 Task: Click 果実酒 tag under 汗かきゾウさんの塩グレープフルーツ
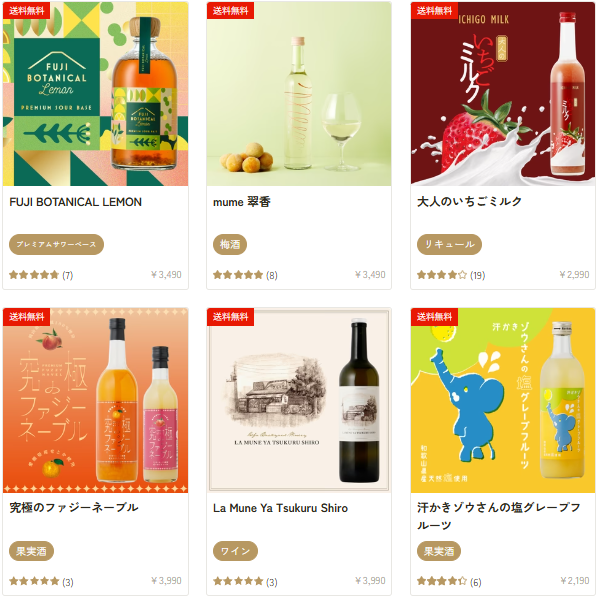[439, 551]
